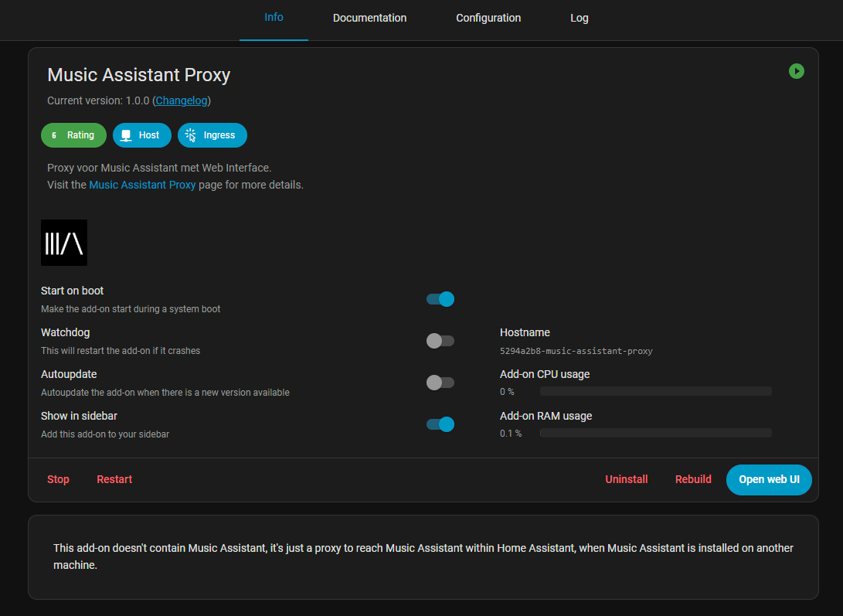Click 'This will restart the add-on if it crashes'
Viewport: 843px width, 616px height.
[121, 351]
